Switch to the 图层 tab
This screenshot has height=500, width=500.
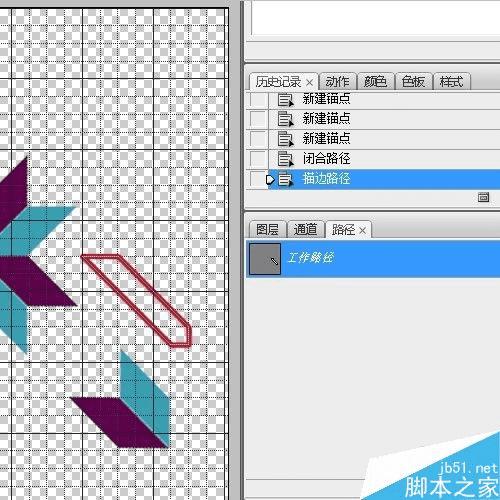[x=267, y=230]
